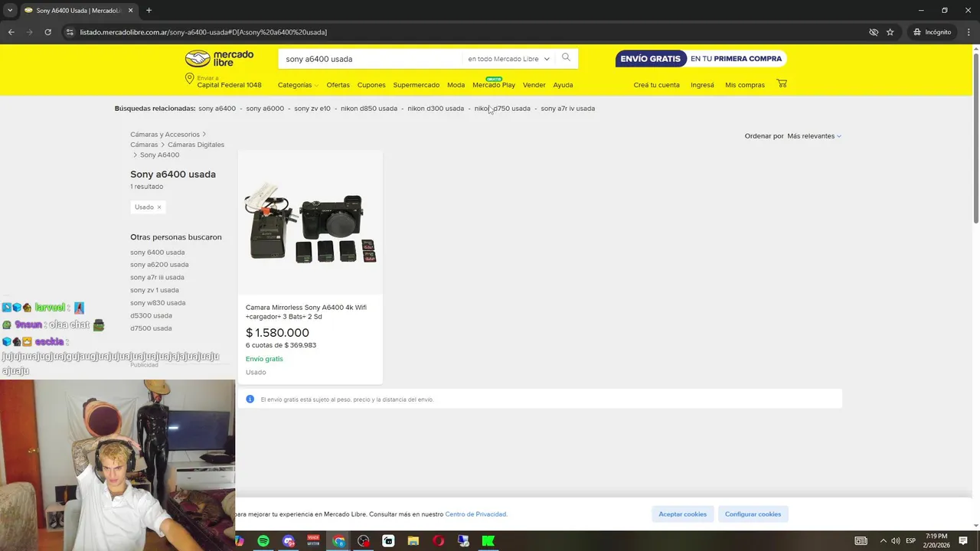The image size is (980, 551).
Task: Click the 'Envío gratis' promo banner
Action: tap(701, 59)
